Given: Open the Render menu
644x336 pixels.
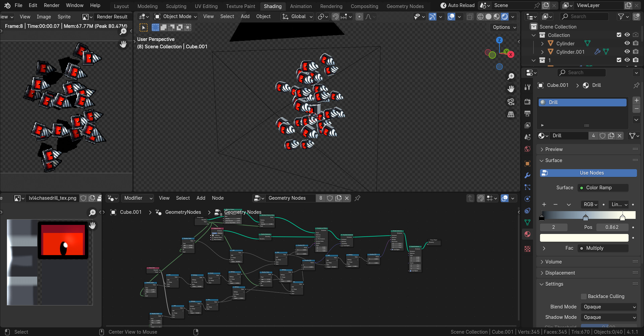Looking at the screenshot, I should [x=51, y=5].
